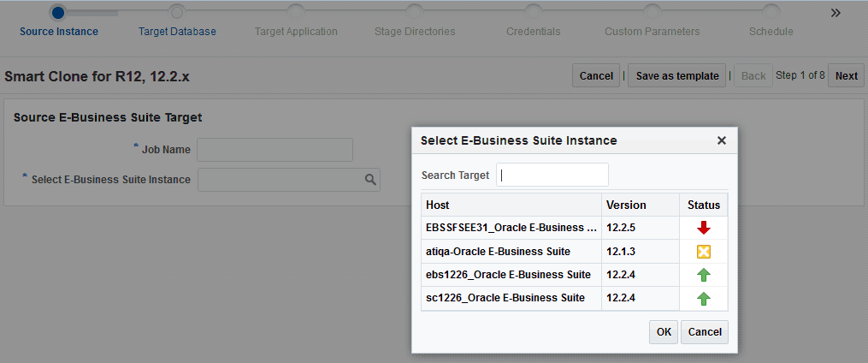This screenshot has height=363, width=868.
Task: Click the Source Instance step circle
Action: tap(58, 12)
